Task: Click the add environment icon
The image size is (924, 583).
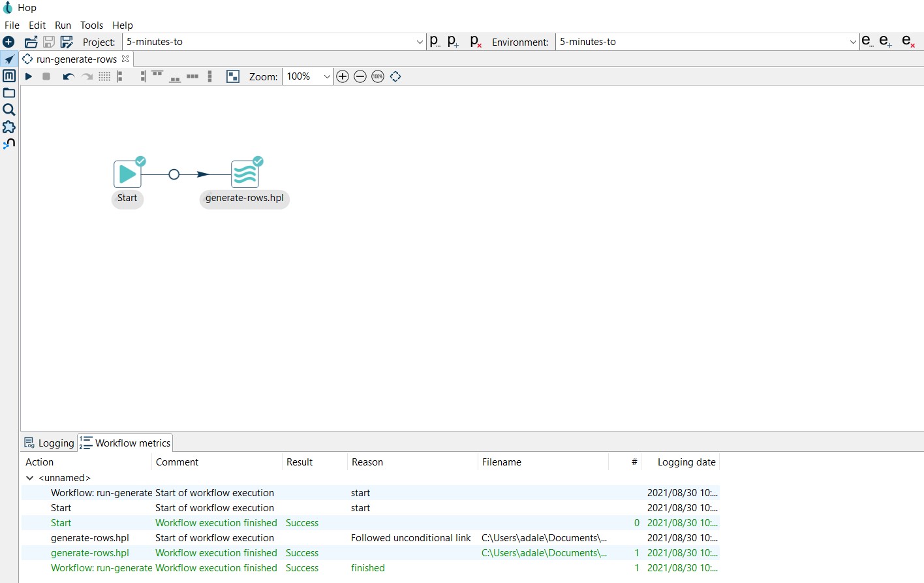Action: coord(885,41)
